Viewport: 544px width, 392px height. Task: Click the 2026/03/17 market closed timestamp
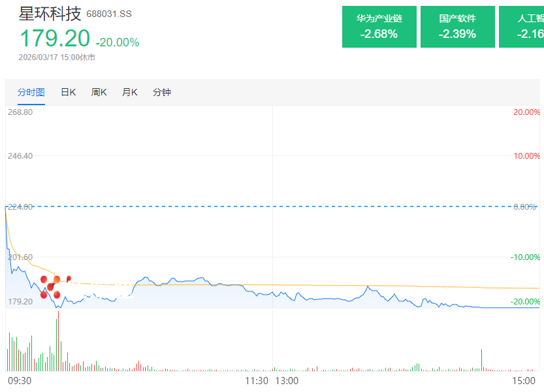[57, 57]
